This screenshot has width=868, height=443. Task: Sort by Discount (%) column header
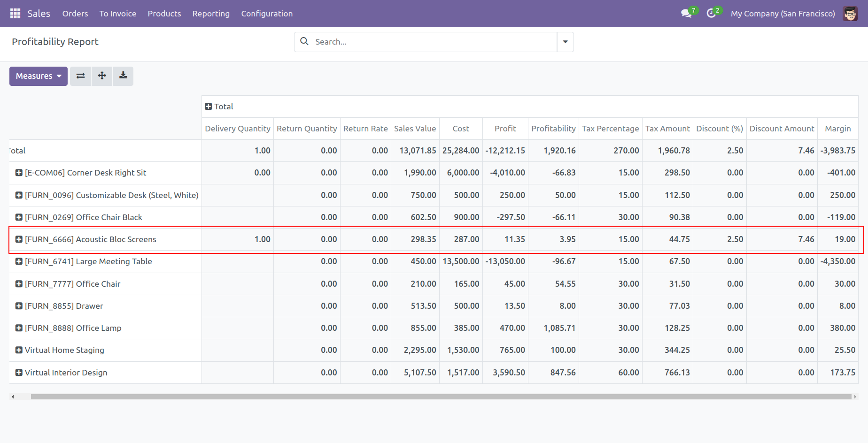720,129
